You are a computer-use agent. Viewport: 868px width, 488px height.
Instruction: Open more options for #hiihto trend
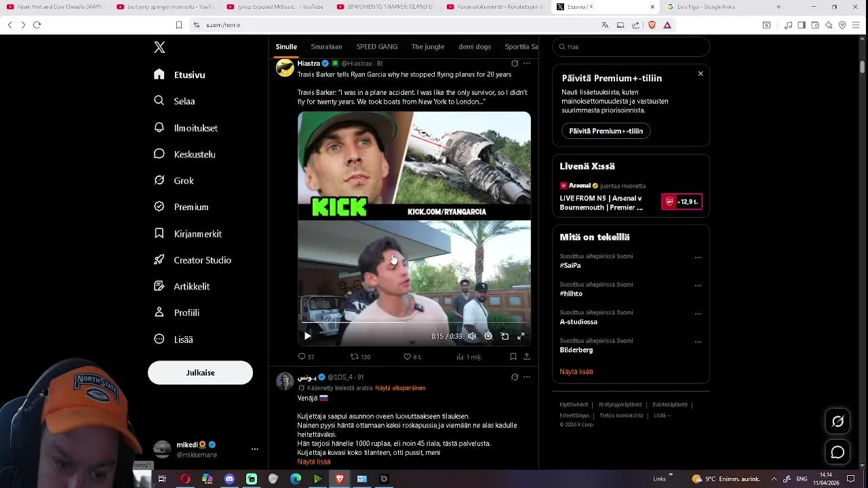(698, 286)
